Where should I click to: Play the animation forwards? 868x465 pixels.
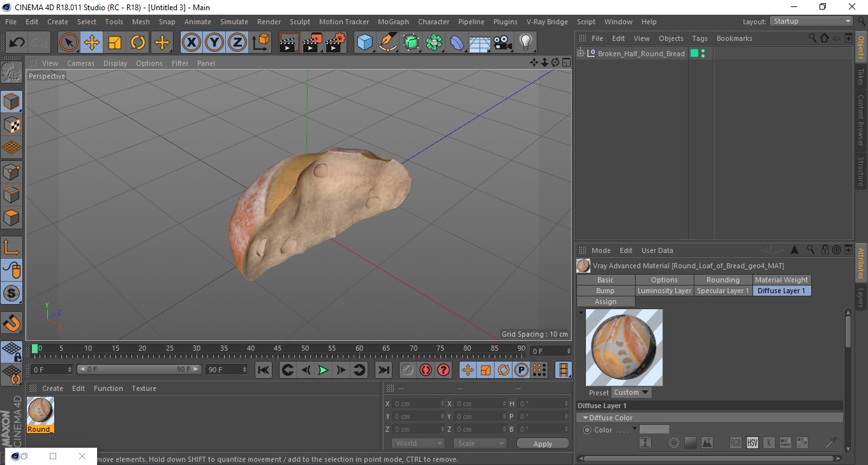[323, 370]
